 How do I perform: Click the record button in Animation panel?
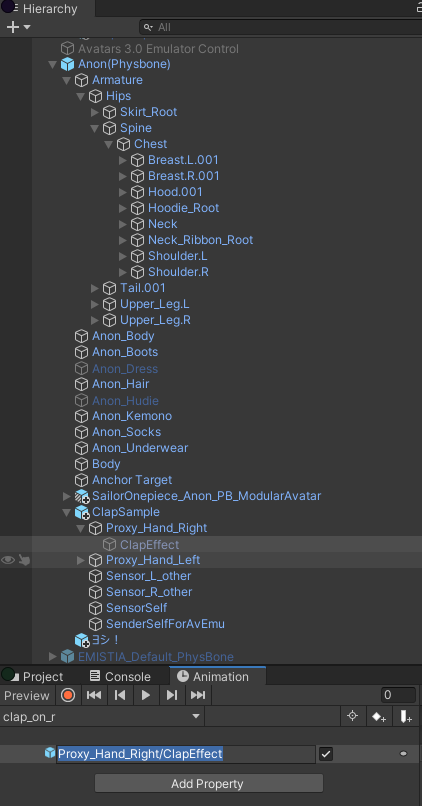68,695
